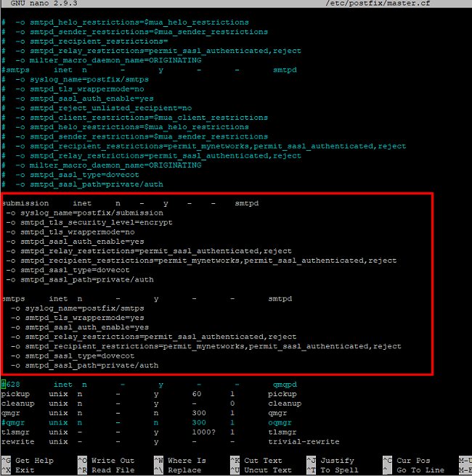472x476 pixels.
Task: Click the pickup service name at row start
Action: point(15,394)
